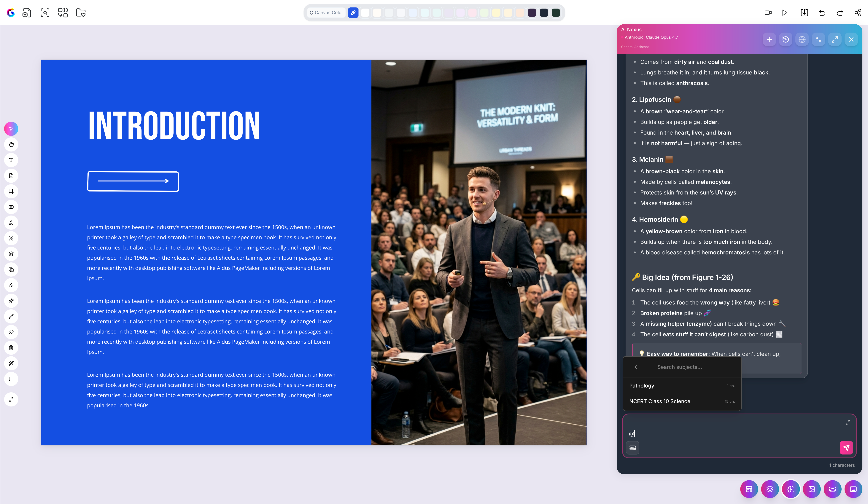Pick the white canvas color swatch
Image resolution: width=868 pixels, height=504 pixels.
coord(365,13)
